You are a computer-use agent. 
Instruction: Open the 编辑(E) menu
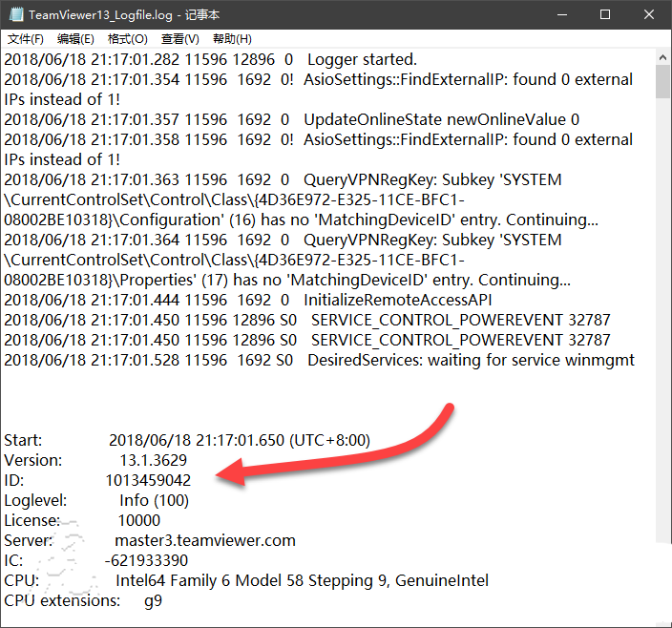(x=75, y=39)
